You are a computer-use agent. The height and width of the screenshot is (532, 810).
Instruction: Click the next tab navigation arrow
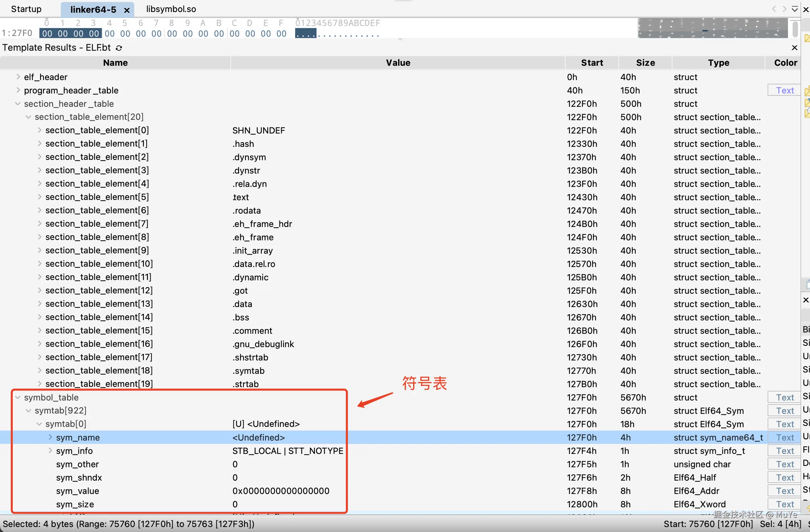785,9
